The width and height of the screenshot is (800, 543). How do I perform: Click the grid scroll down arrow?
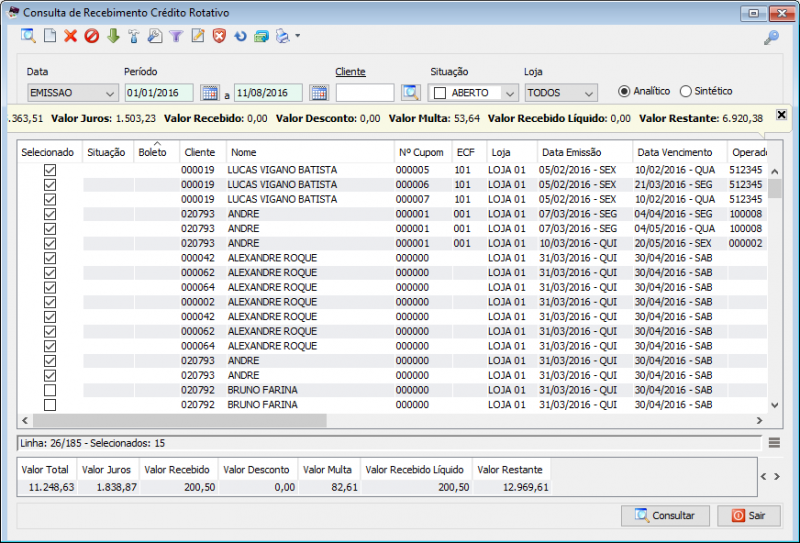pyautogui.click(x=774, y=405)
